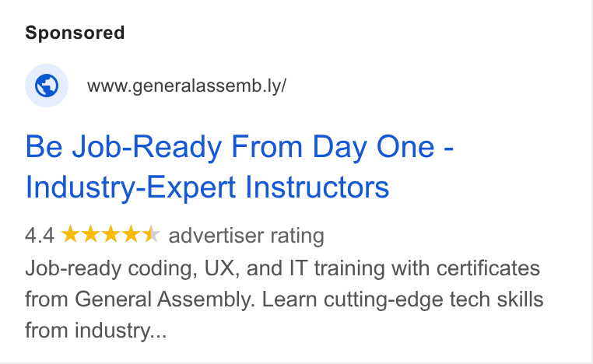Open the 'Be Job-Ready From Day One' headline

click(240, 147)
